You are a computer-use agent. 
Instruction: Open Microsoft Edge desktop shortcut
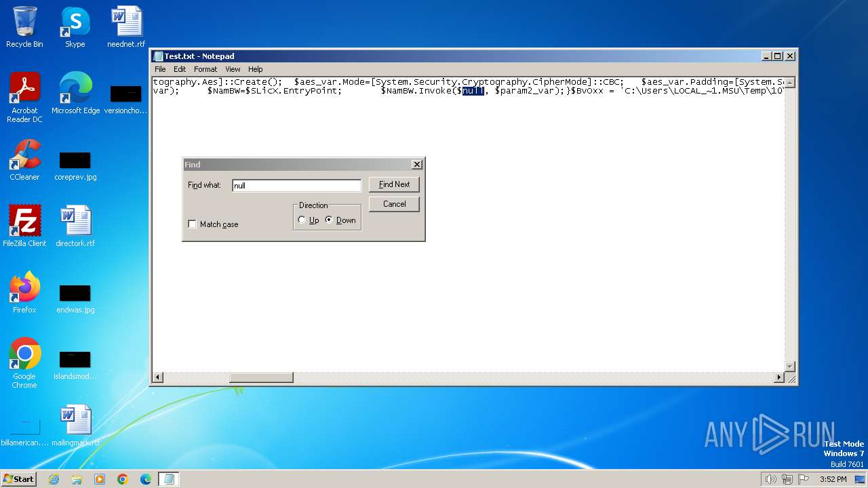pyautogui.click(x=75, y=94)
